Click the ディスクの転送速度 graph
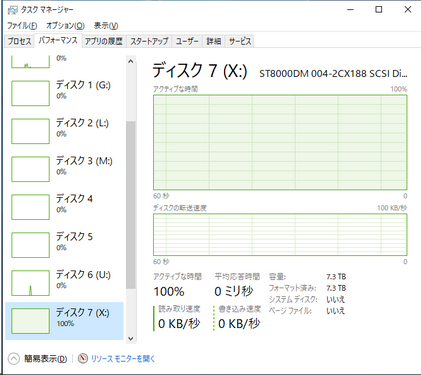 [x=280, y=235]
